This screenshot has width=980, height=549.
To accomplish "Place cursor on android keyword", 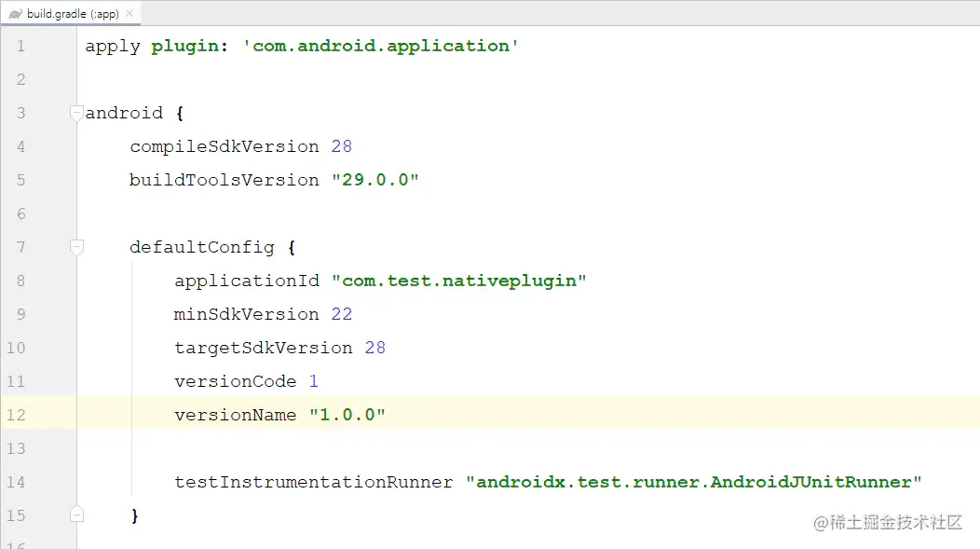I will [125, 113].
